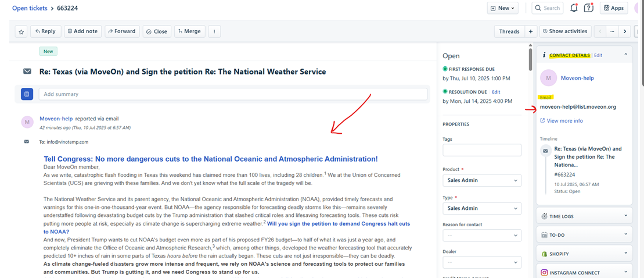Edit the resolution due date
644x278 pixels.
click(x=496, y=92)
